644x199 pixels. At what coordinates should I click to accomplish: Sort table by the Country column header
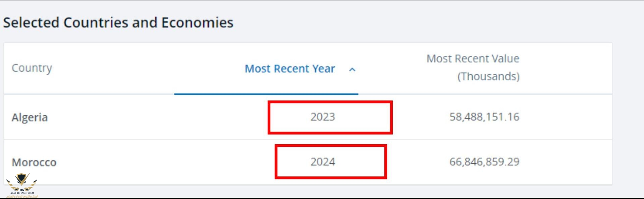[x=32, y=68]
